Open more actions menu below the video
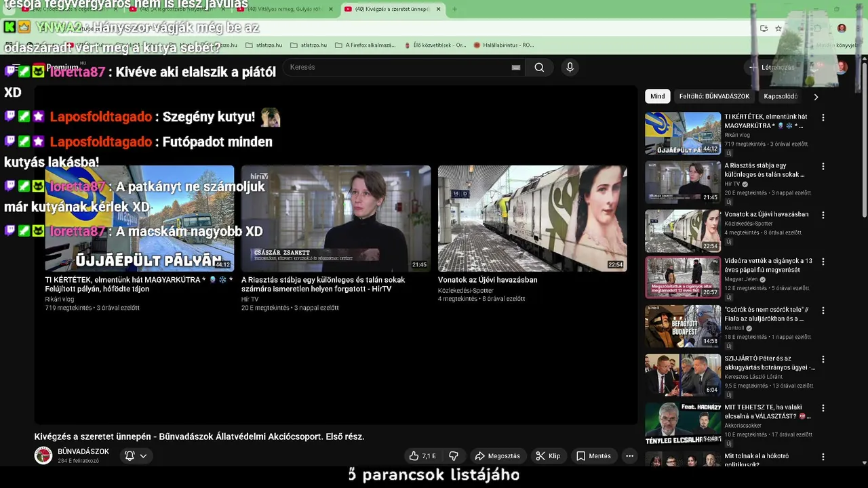This screenshot has height=488, width=868. (629, 456)
